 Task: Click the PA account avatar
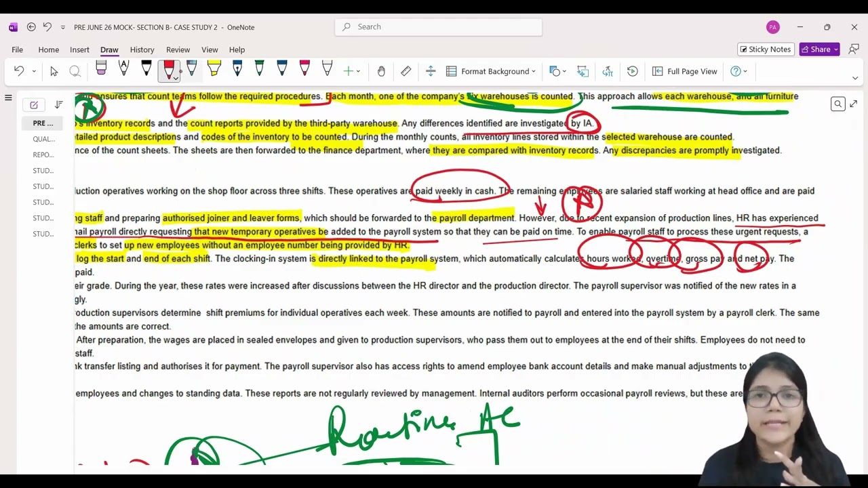click(772, 27)
